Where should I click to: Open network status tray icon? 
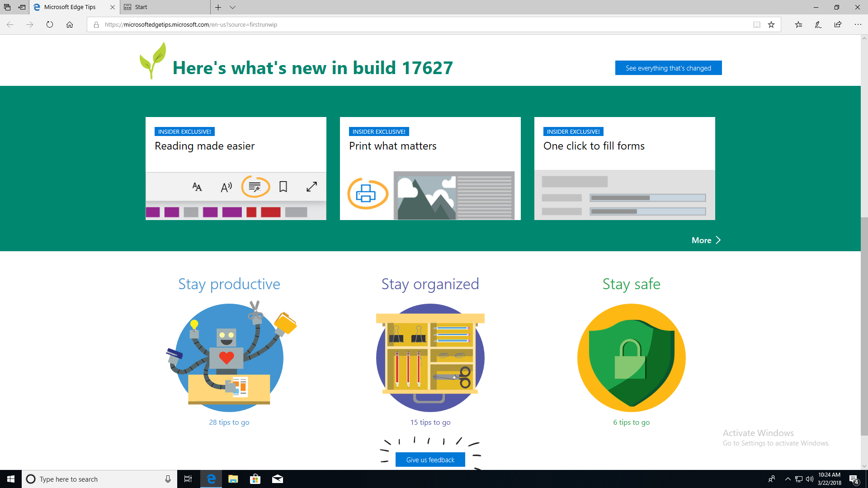click(x=799, y=479)
